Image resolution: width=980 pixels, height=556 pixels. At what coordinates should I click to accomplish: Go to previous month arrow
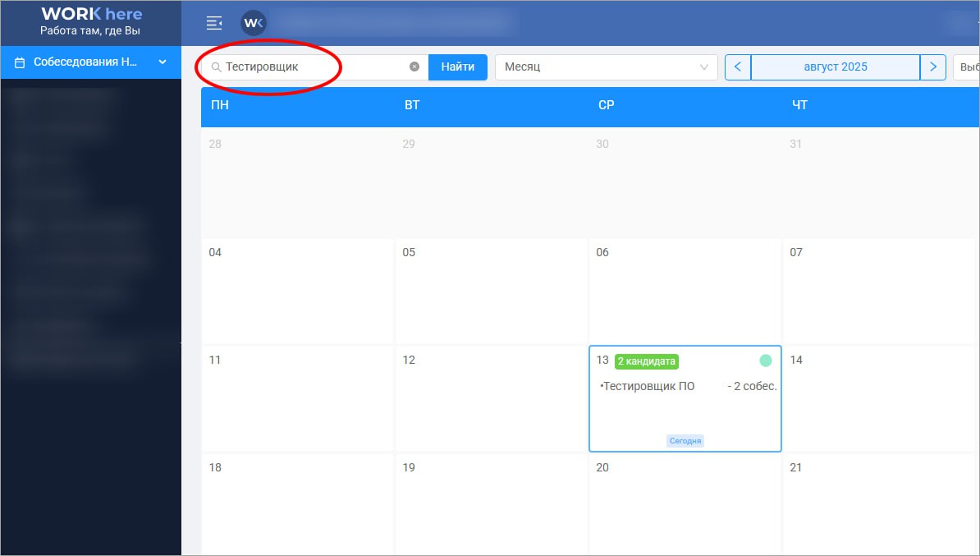(738, 67)
